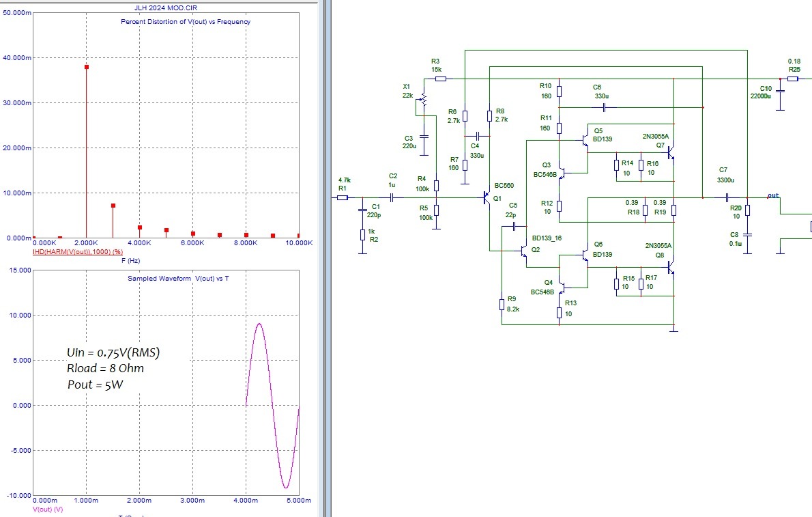Click the 3 kHz harmonic marker on distortion plot
812x517 pixels.
(x=113, y=206)
